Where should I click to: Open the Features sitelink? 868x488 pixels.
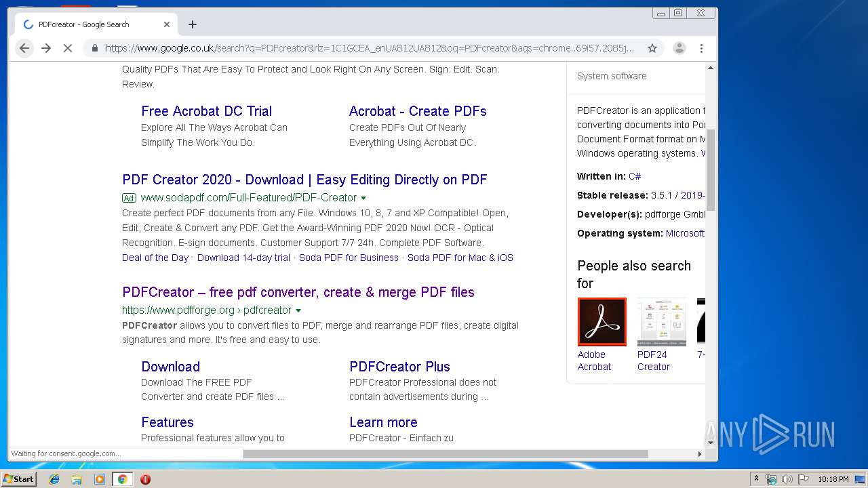tap(167, 422)
